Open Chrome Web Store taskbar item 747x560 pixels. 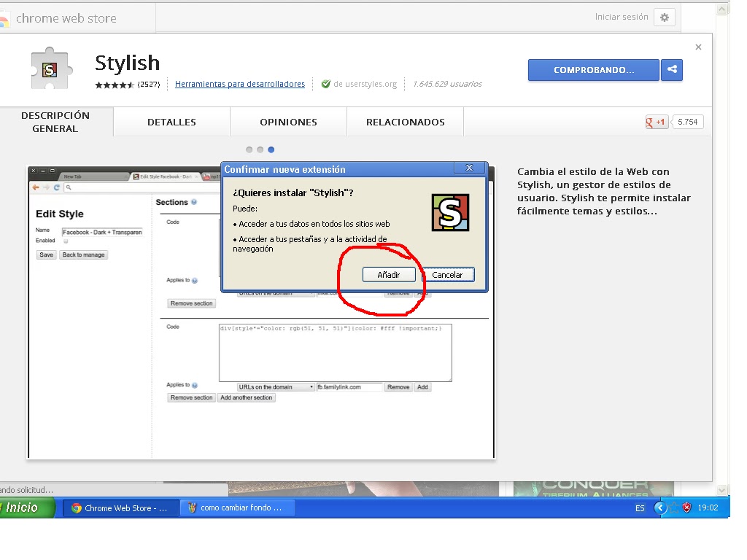pos(121,508)
